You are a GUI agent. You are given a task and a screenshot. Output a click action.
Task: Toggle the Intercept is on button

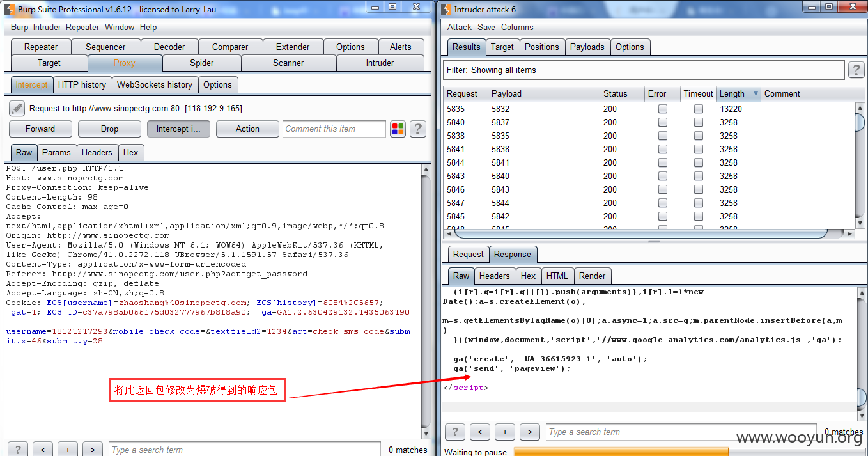click(x=178, y=129)
